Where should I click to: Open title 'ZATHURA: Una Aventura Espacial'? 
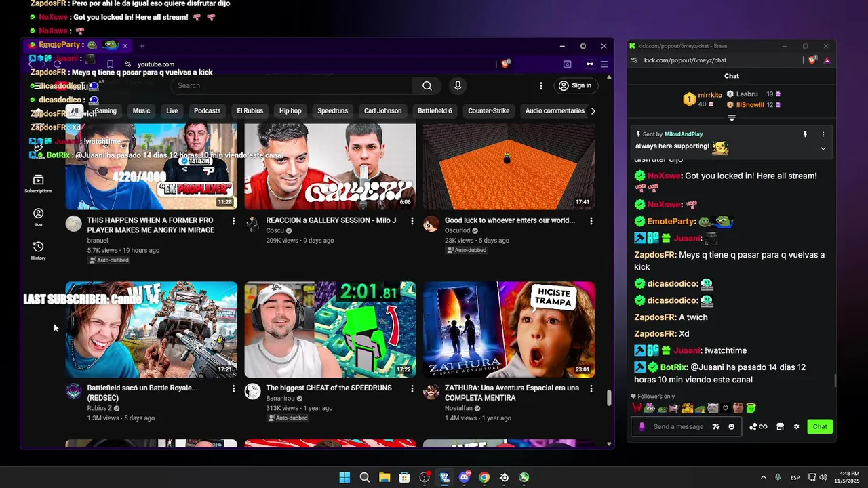tap(512, 393)
